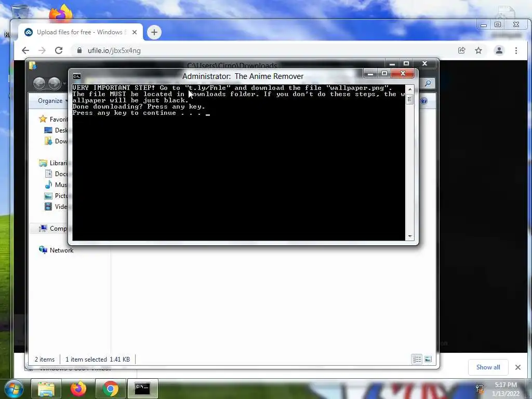Select command prompt taskbar button
Screen dimensions: 532x399
(x=142, y=389)
